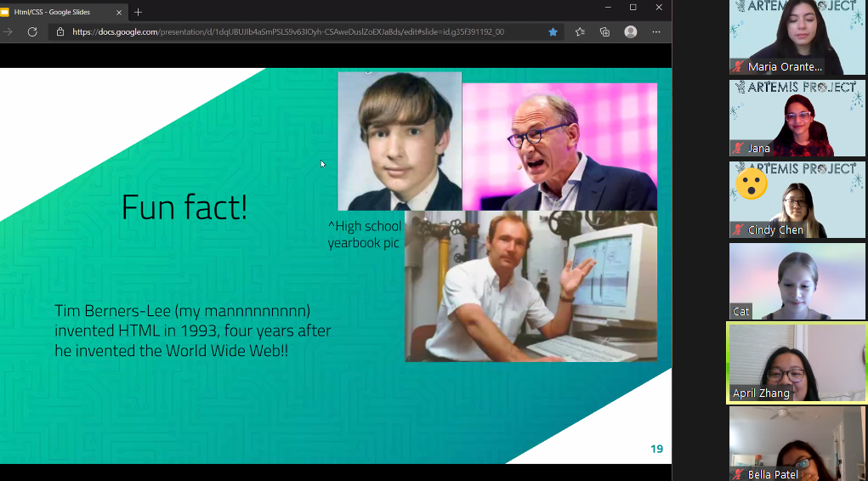Close the Html/CSS - Google Slides tab
Viewport: 868px width, 481px height.
pos(118,12)
